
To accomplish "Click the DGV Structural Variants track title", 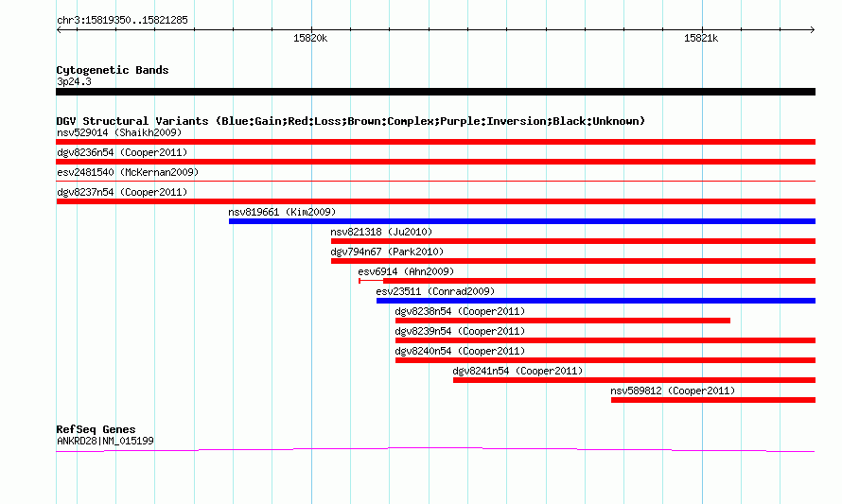I will pyautogui.click(x=351, y=121).
